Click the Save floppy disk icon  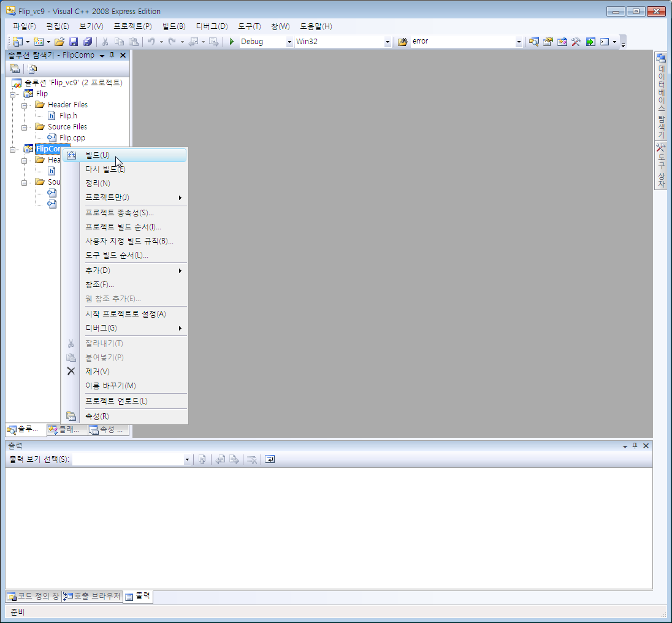pyautogui.click(x=74, y=42)
